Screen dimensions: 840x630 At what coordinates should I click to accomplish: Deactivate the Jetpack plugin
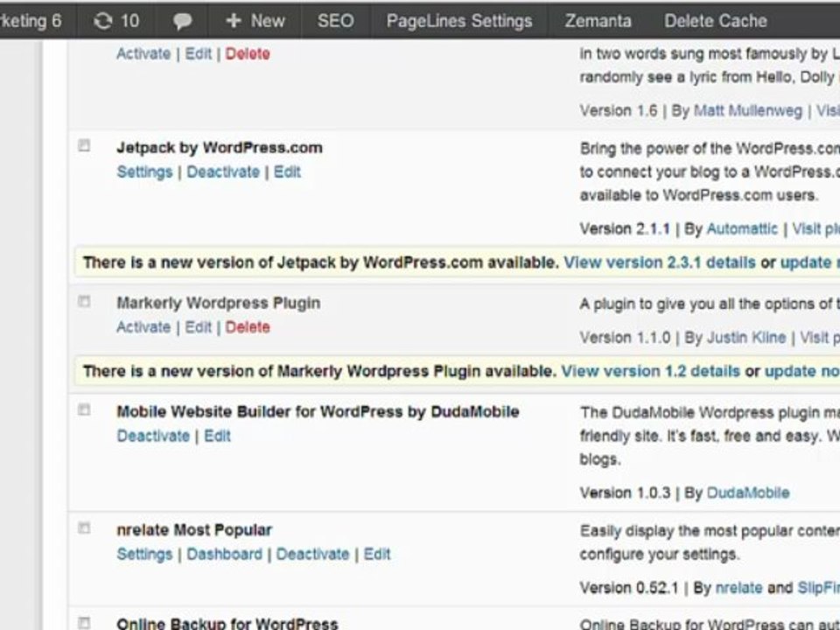click(223, 172)
